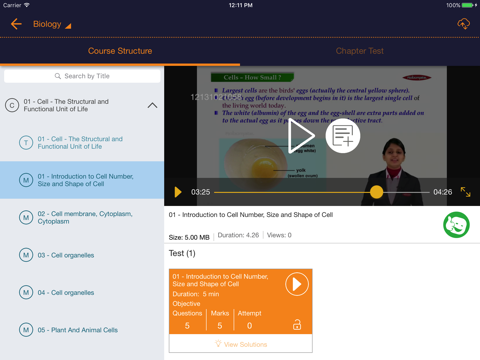The image size is (480, 360).
Task: Click the test card title text
Action: tap(220, 280)
